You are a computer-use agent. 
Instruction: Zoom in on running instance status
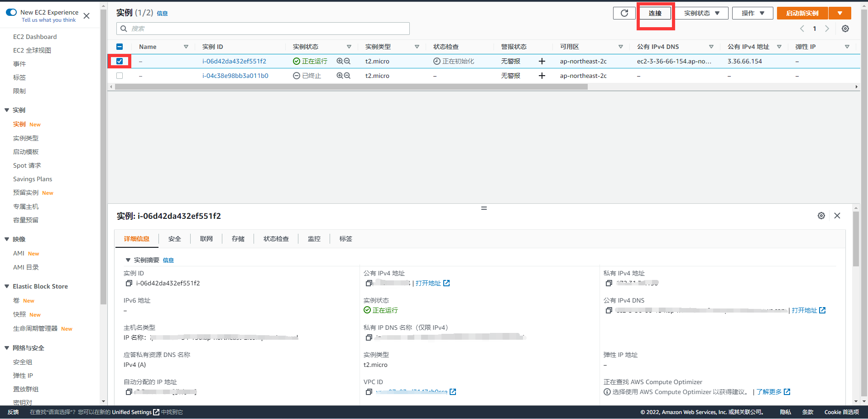tap(340, 61)
